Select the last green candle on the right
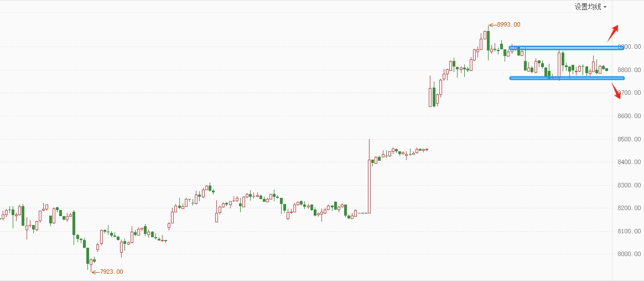Image resolution: width=644 pixels, height=281 pixels. tap(606, 69)
